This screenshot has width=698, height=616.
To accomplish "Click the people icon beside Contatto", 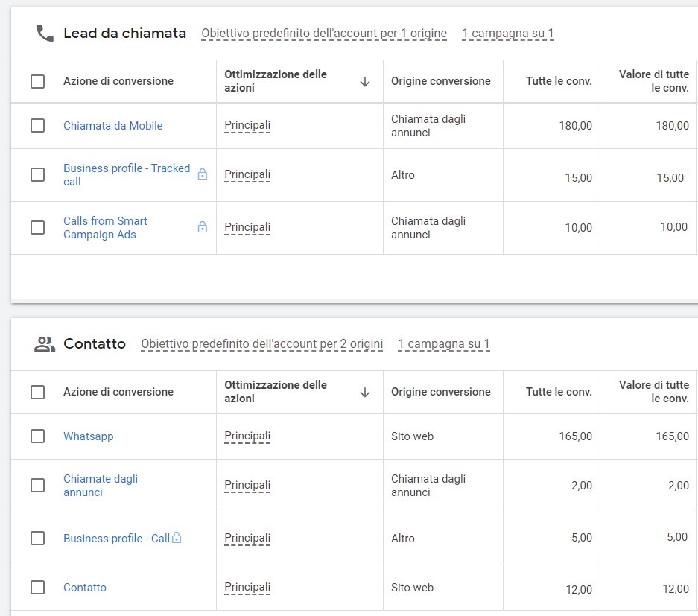I will [45, 343].
